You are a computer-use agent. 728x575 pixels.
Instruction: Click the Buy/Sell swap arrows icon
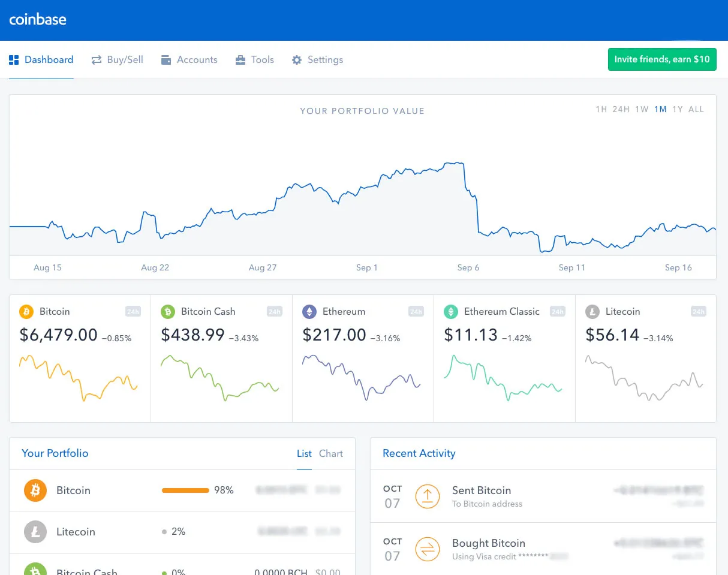click(x=97, y=60)
